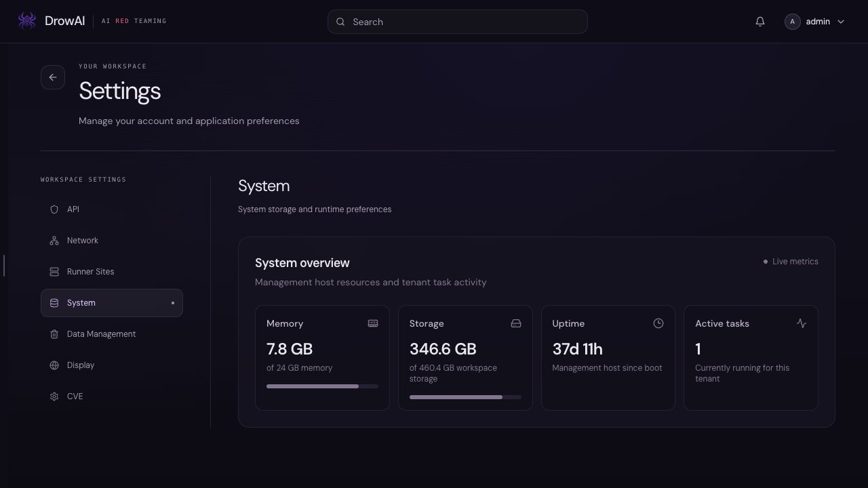Go back using the arrow button
The width and height of the screenshot is (868, 488).
pyautogui.click(x=53, y=77)
